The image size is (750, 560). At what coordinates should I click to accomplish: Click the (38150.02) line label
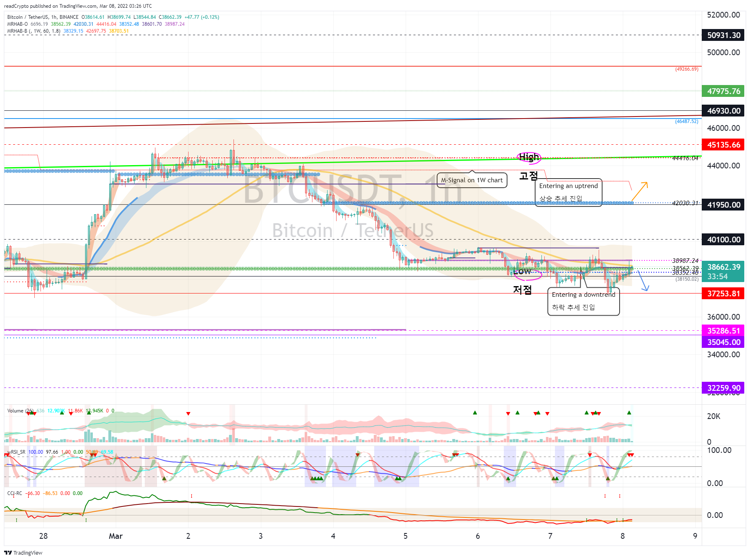687,279
